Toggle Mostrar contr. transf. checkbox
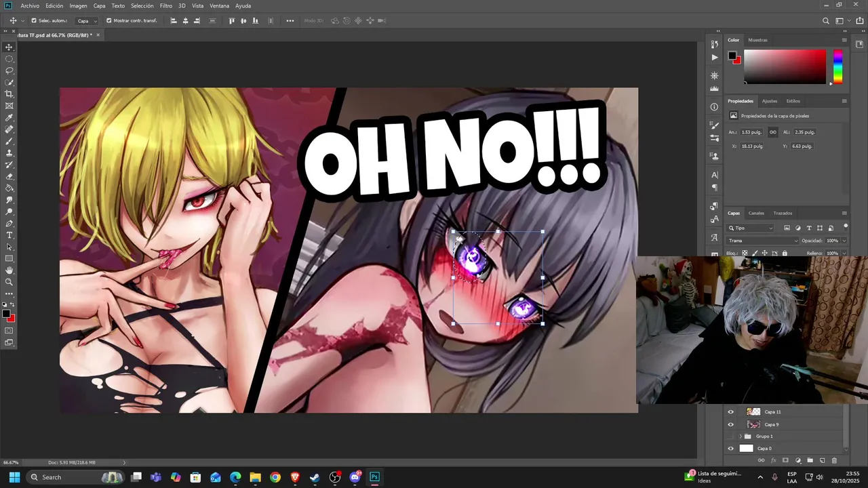Image resolution: width=868 pixels, height=488 pixels. tap(109, 20)
